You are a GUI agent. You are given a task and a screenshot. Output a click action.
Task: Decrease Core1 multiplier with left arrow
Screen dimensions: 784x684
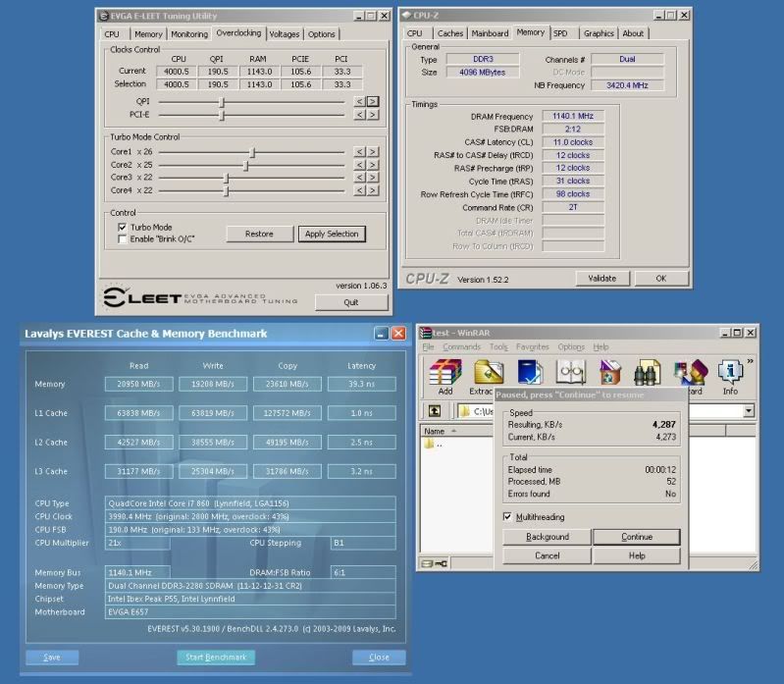coord(359,151)
